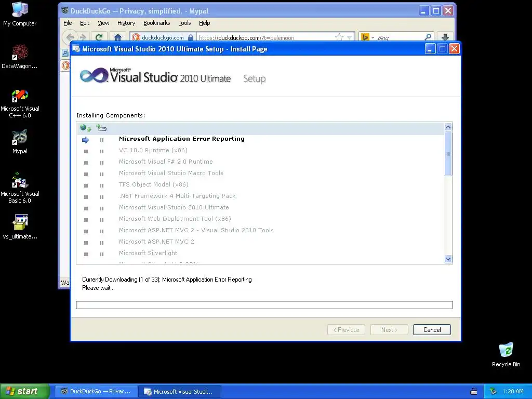Click the bookmark star in Mypal address bar

click(x=339, y=37)
